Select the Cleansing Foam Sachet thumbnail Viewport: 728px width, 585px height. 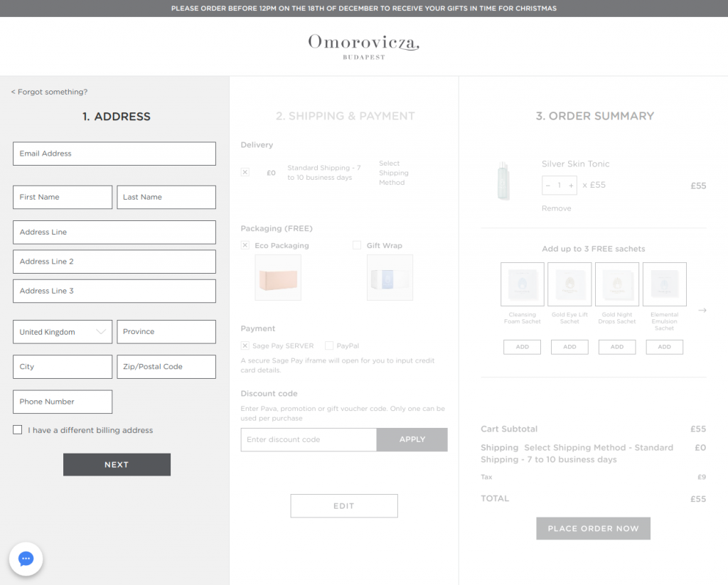click(523, 284)
